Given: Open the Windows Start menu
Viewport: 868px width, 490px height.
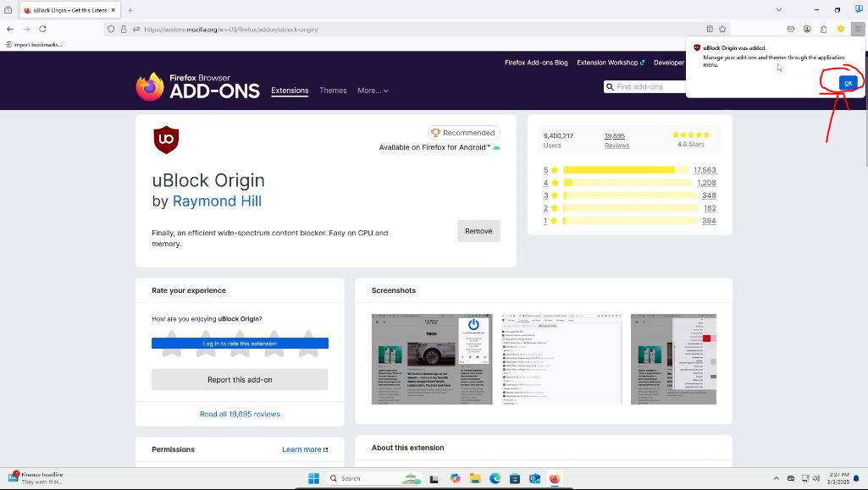Looking at the screenshot, I should click(x=313, y=478).
